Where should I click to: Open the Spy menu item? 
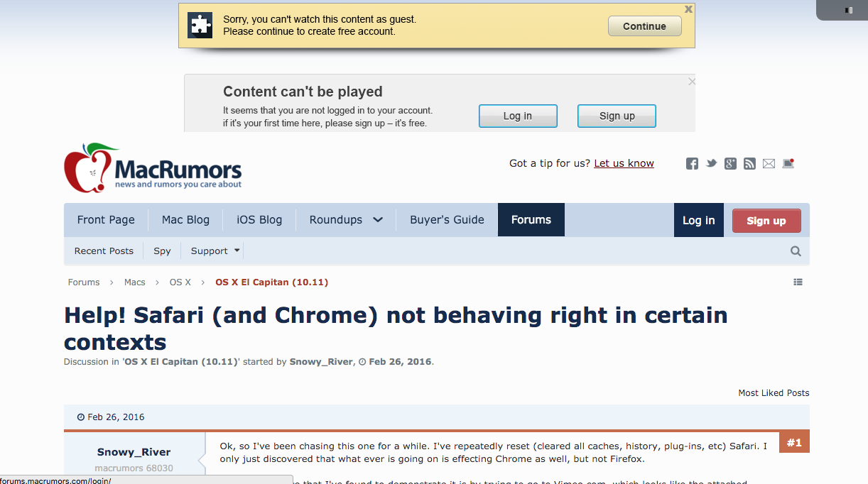[162, 251]
